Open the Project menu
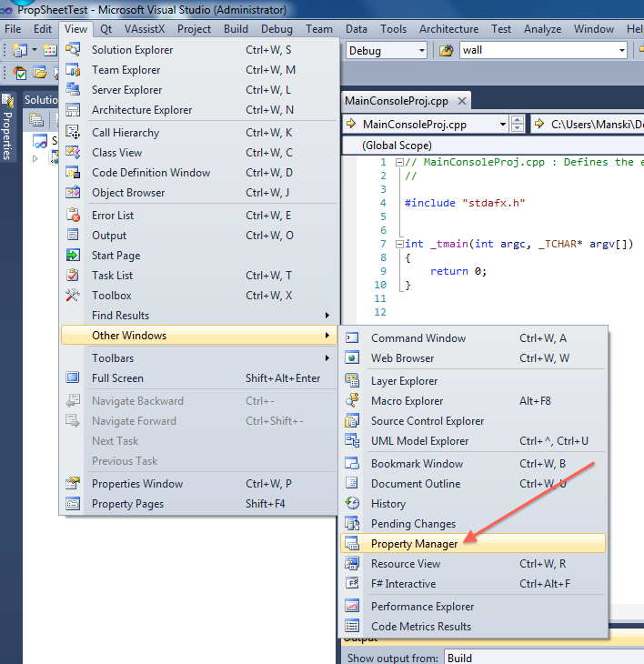644x664 pixels. (x=194, y=29)
